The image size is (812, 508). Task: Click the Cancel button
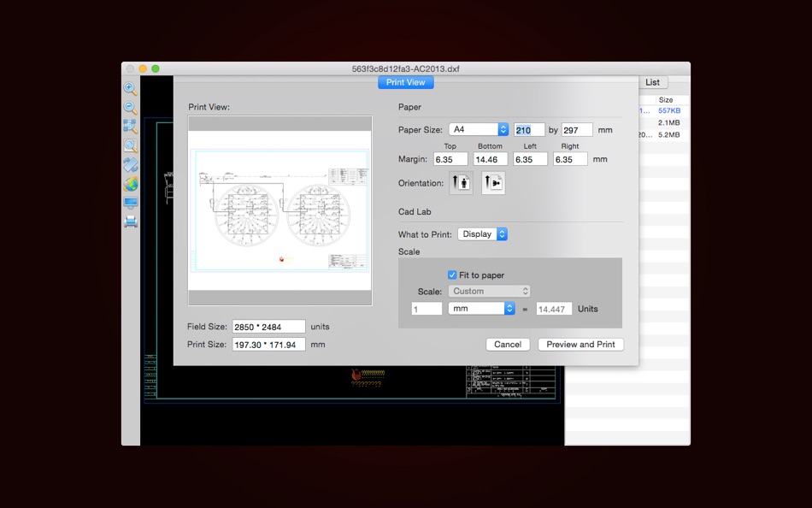pyautogui.click(x=508, y=345)
